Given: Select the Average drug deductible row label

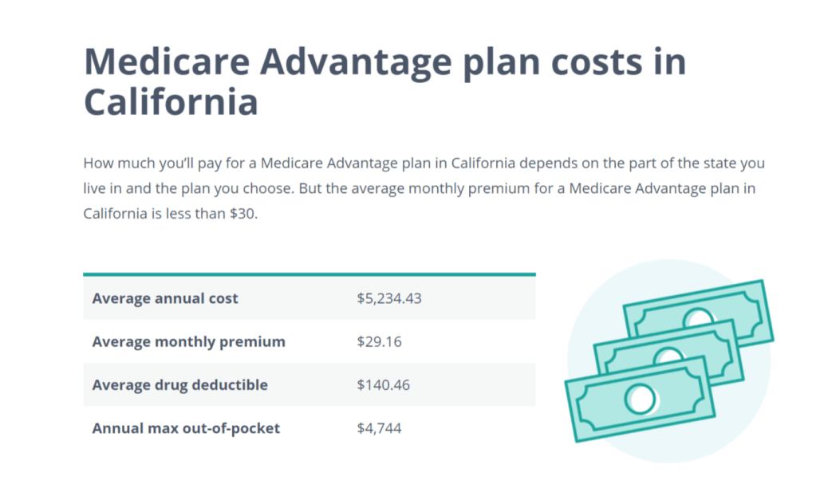Looking at the screenshot, I should click(x=179, y=385).
